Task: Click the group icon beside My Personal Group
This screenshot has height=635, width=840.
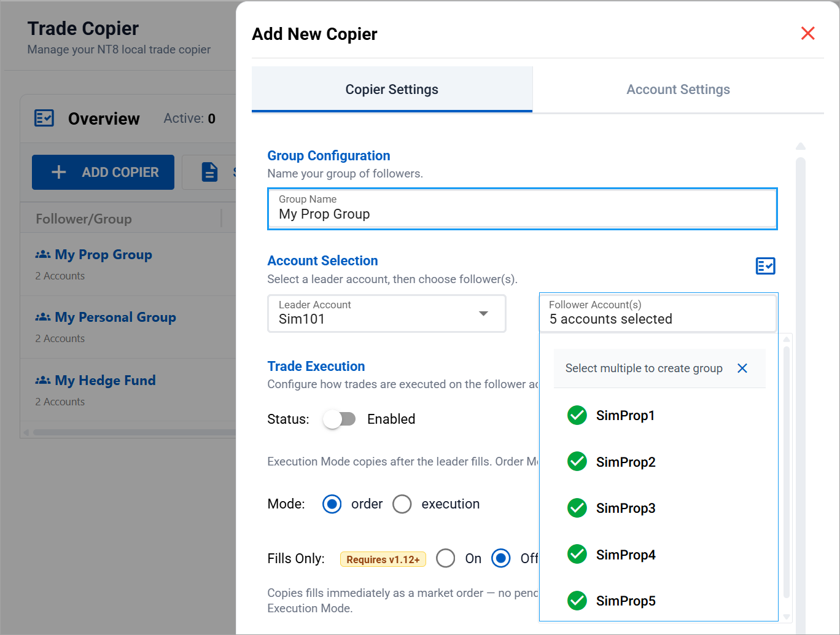Action: click(43, 317)
